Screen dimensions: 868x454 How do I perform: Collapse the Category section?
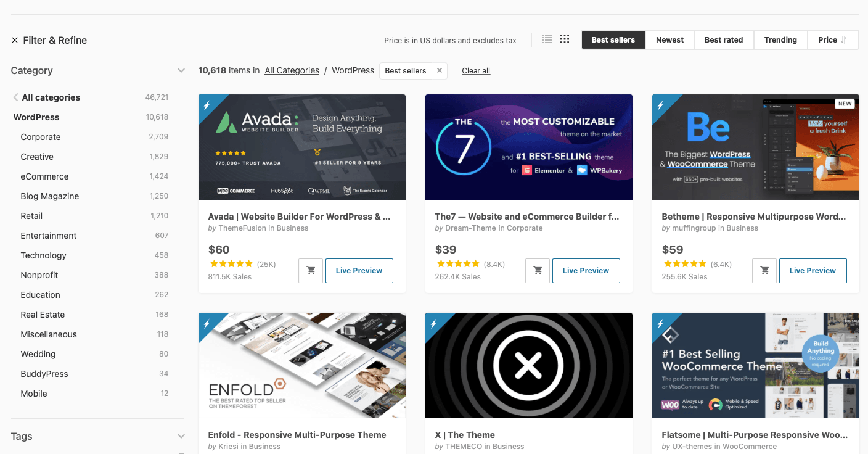coord(181,71)
